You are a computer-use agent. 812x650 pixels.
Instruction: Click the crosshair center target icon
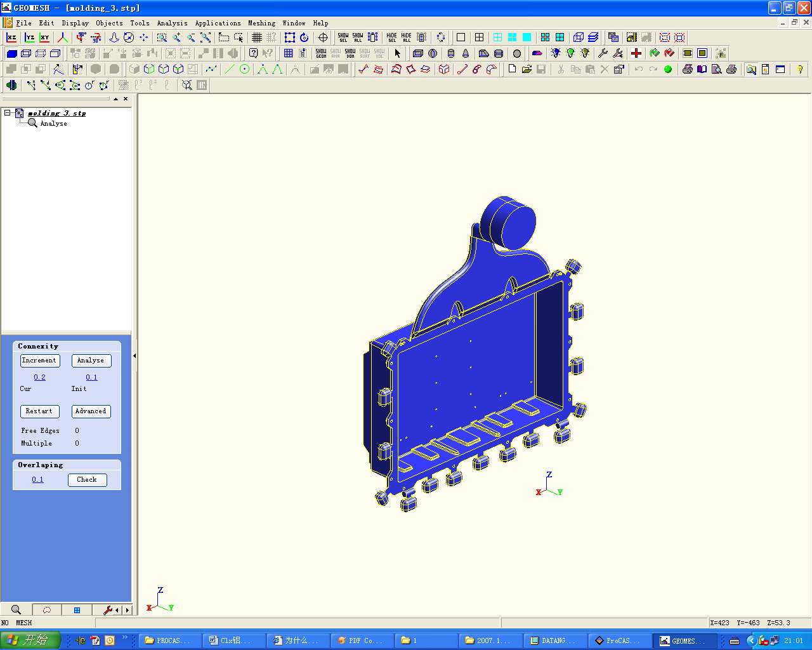tap(323, 37)
